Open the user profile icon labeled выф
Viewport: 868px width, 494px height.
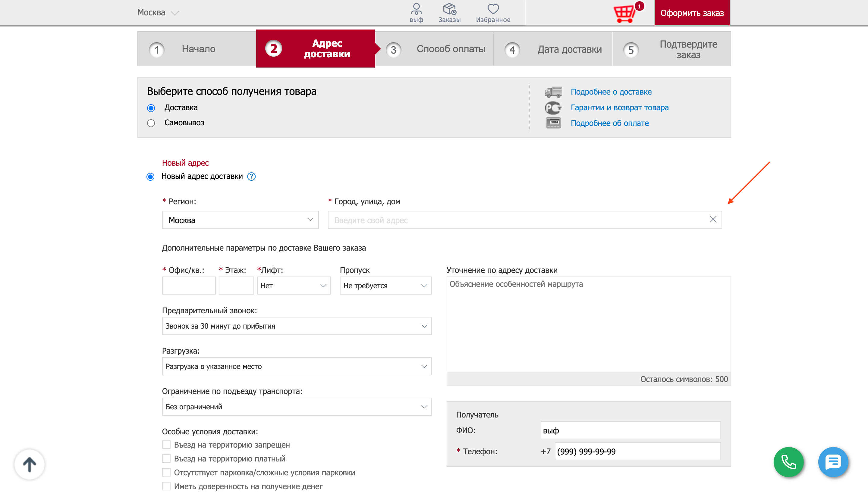coord(416,13)
